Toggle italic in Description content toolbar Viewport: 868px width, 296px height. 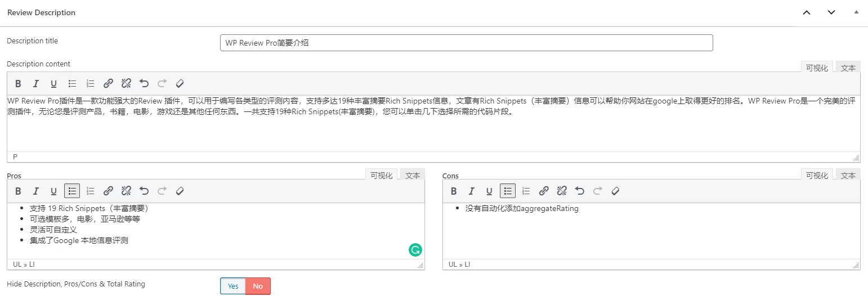click(x=36, y=84)
